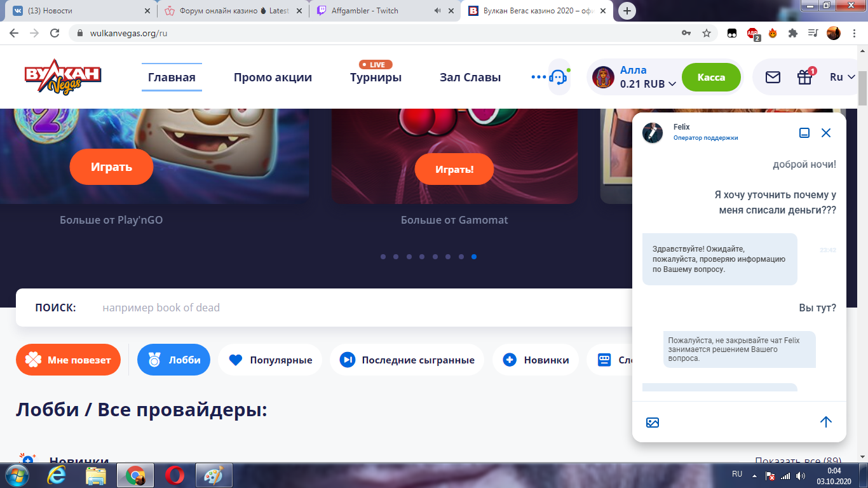Image resolution: width=868 pixels, height=488 pixels.
Task: Switch to Paint in the taskbar
Action: click(214, 475)
